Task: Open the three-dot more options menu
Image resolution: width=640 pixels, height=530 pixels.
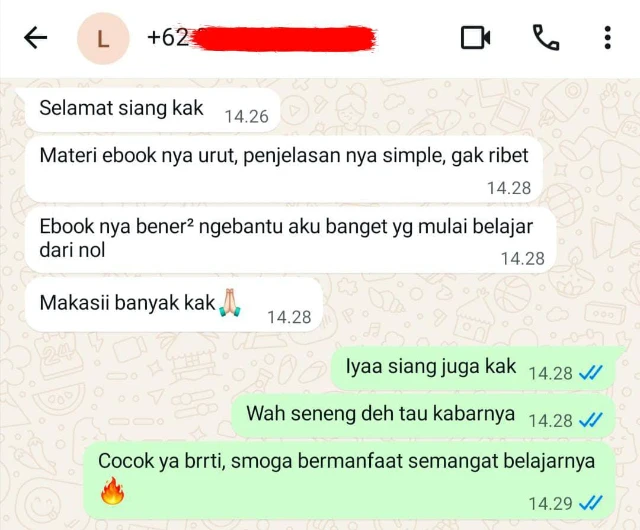Action: tap(608, 38)
